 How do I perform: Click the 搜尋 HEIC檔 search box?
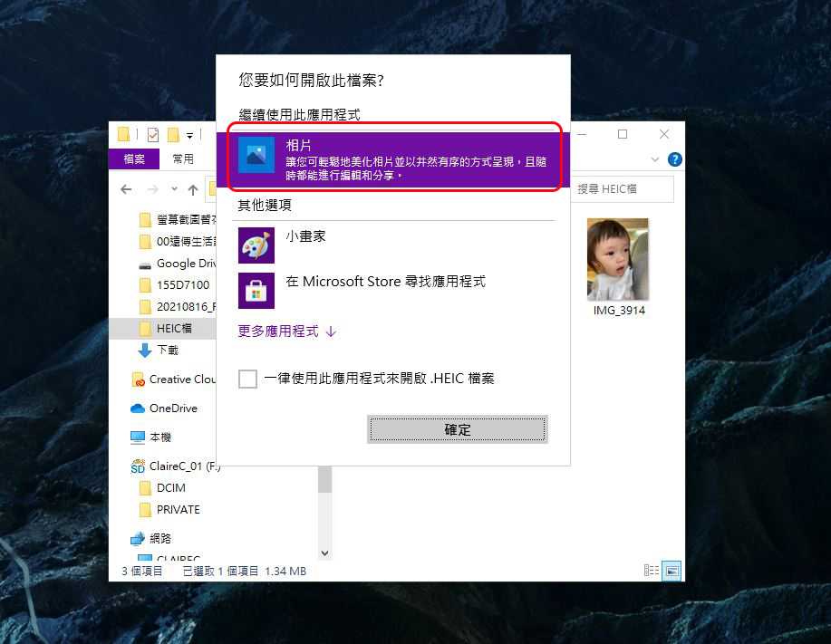[623, 188]
